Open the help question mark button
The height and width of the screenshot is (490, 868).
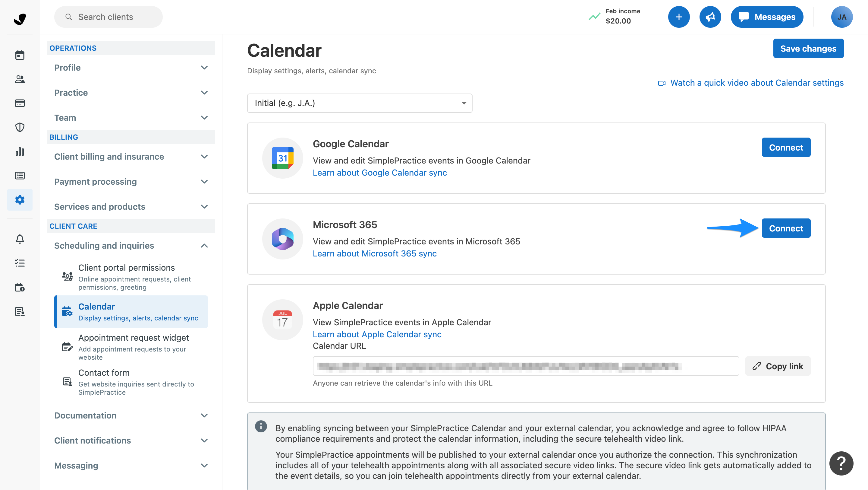pos(841,463)
